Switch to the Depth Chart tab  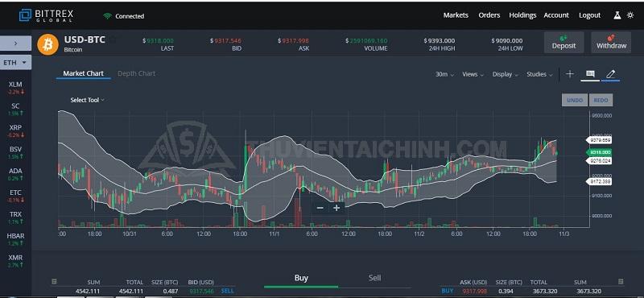pyautogui.click(x=136, y=73)
